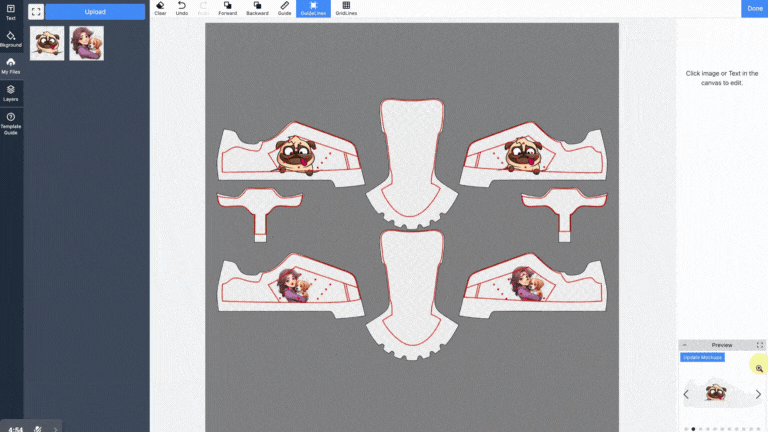Click the Upload button
The width and height of the screenshot is (768, 432).
[x=95, y=12]
